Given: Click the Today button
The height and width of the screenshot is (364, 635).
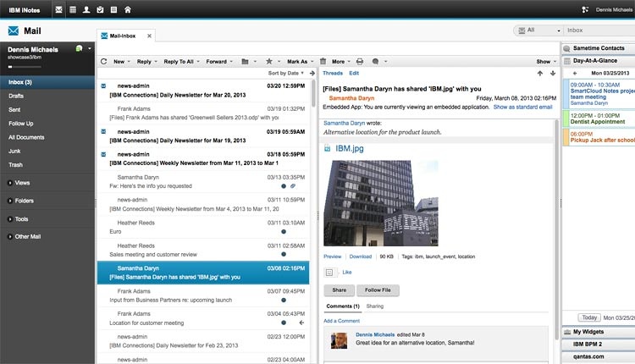Looking at the screenshot, I should click(589, 317).
